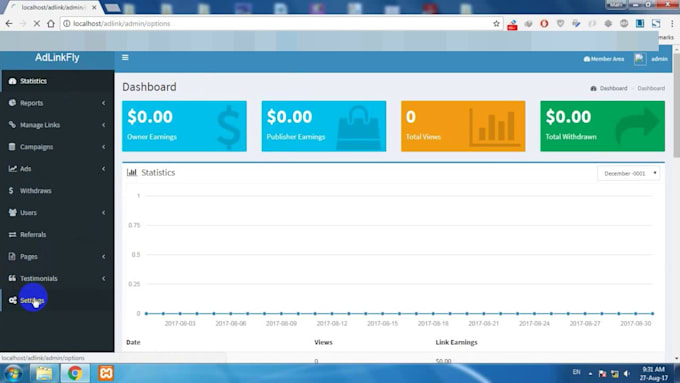Click the Users group icon

tap(13, 213)
